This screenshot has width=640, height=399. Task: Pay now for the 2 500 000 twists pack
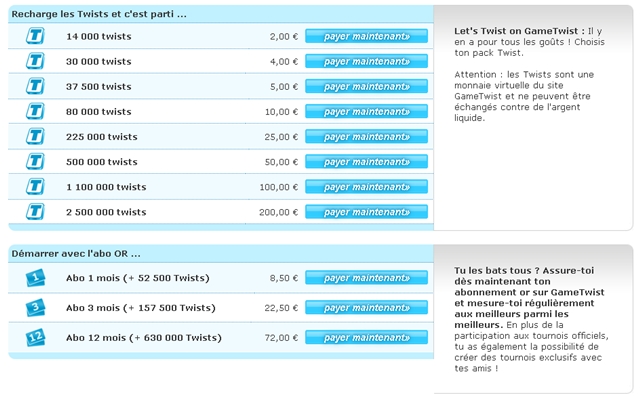pos(367,212)
